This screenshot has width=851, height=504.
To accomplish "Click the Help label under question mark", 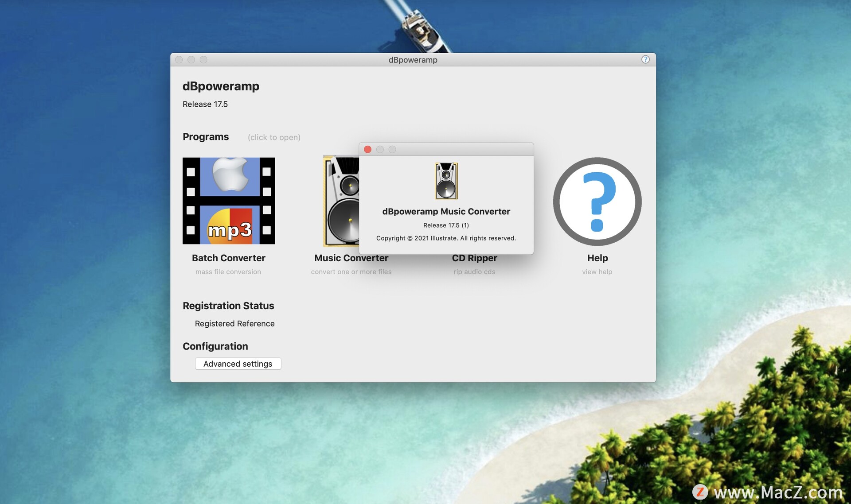I will pyautogui.click(x=597, y=258).
